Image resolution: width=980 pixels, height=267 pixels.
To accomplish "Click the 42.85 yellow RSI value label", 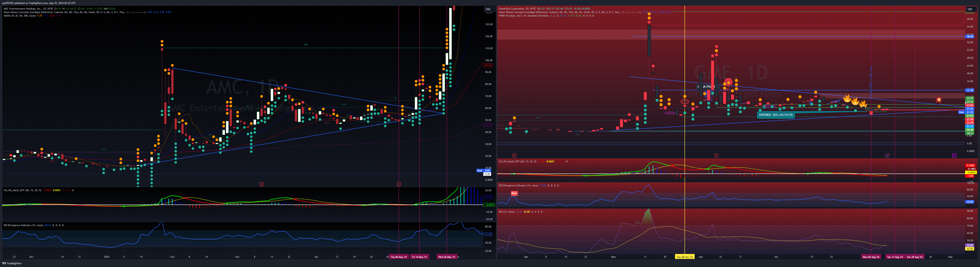I will point(970,249).
